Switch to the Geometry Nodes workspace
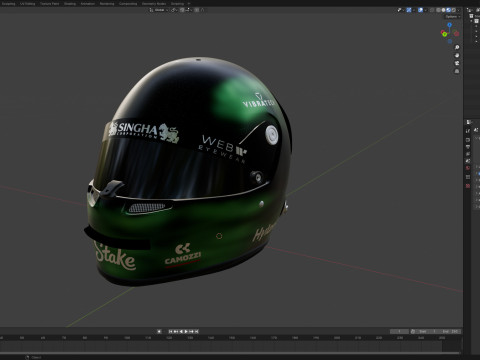The width and height of the screenshot is (480, 360). click(x=154, y=4)
